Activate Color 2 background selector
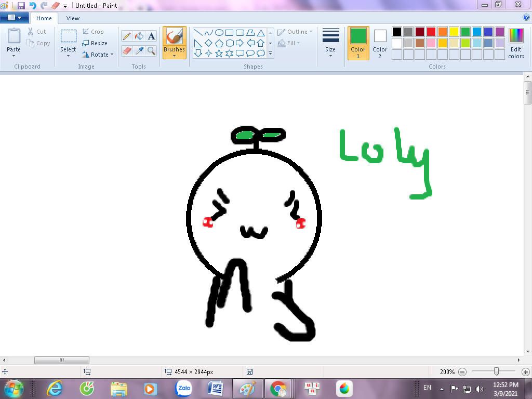The height and width of the screenshot is (399, 532). pos(380,43)
